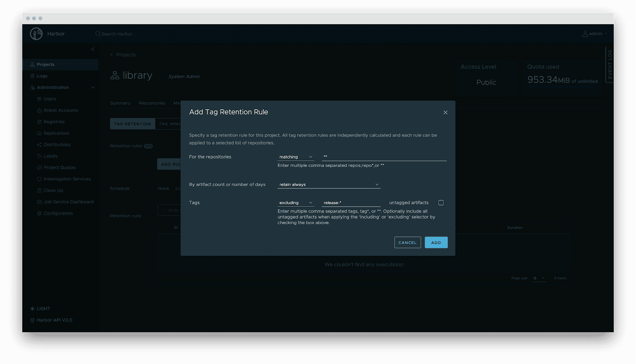Open the 'matching' repositories dropdown
Viewport: 636px width, 364px height.
point(295,157)
